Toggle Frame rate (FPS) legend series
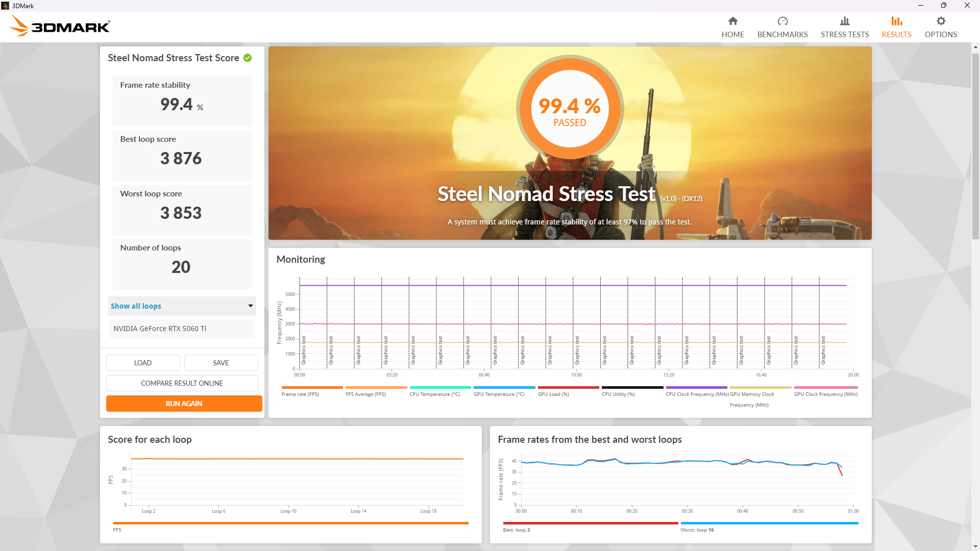Image resolution: width=980 pixels, height=551 pixels. 300,394
